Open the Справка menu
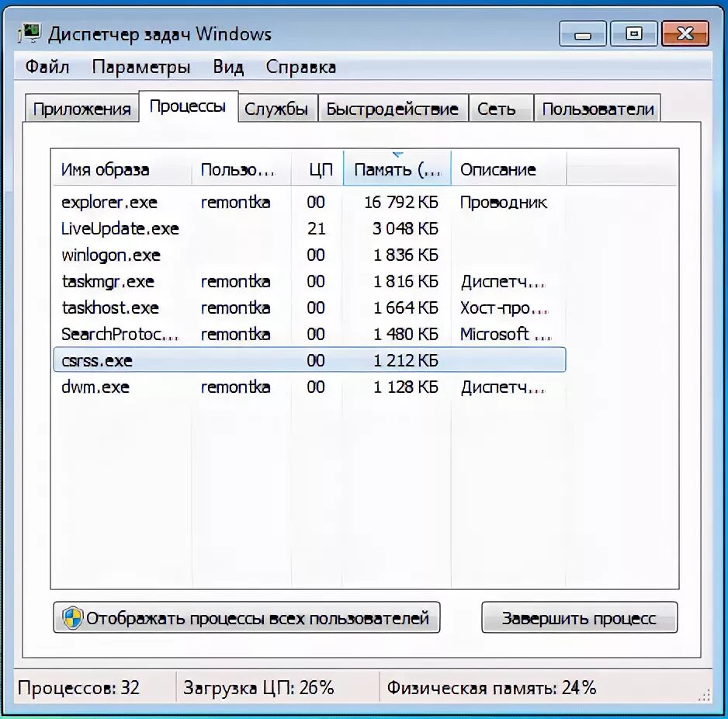This screenshot has height=719, width=728. [301, 68]
